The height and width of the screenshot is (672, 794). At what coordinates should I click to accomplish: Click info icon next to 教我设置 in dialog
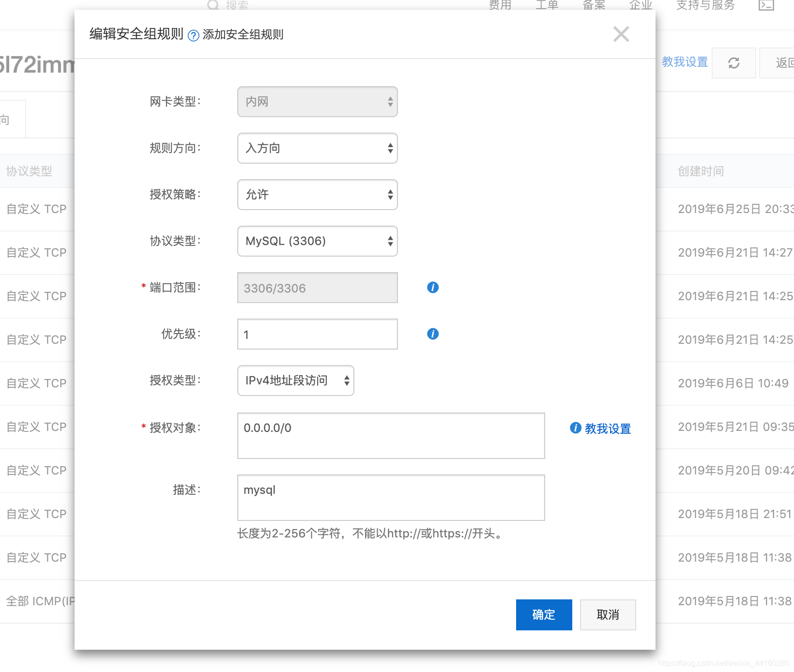point(576,428)
